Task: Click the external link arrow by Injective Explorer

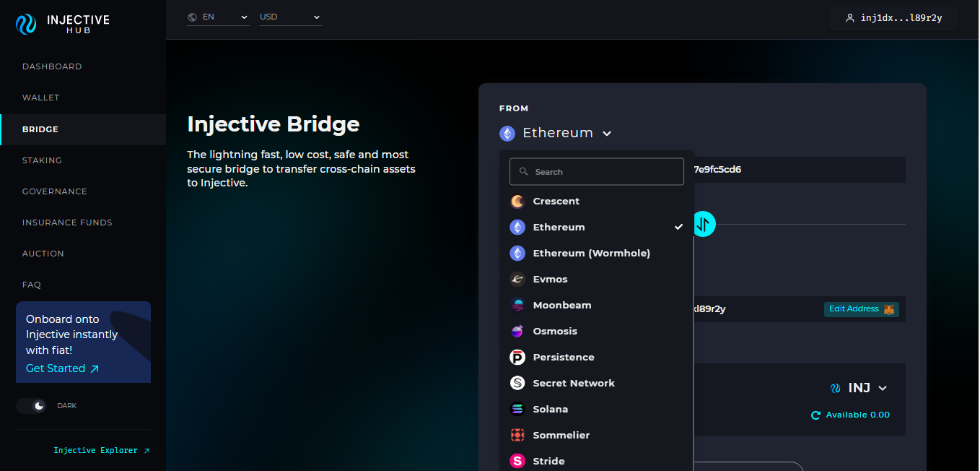Action: click(146, 451)
